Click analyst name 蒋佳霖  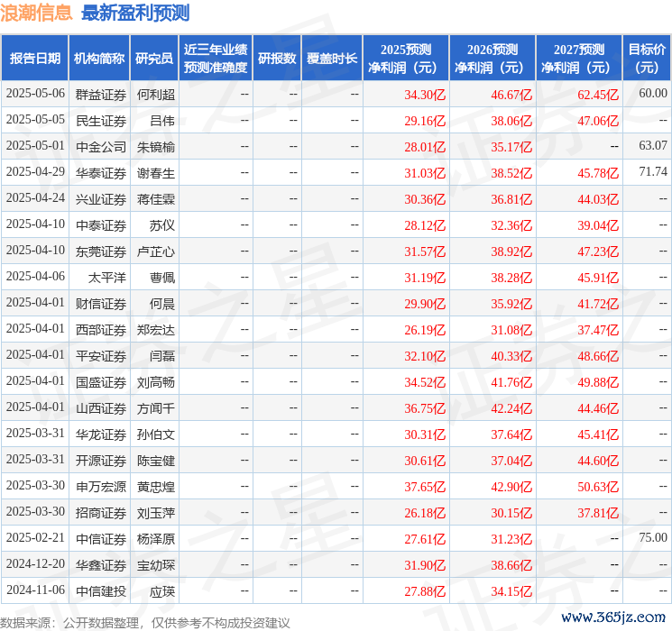tap(156, 199)
